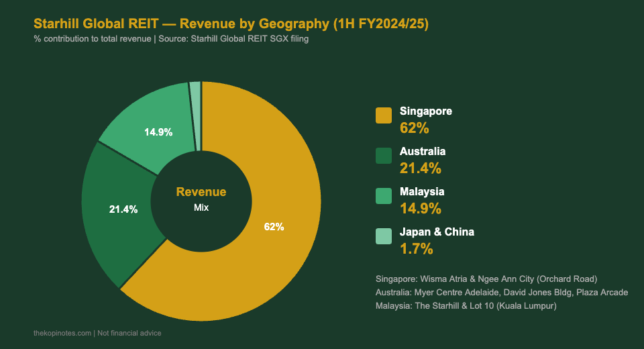
Task: Click the 'Japan & China' legend label
Action: (x=437, y=232)
